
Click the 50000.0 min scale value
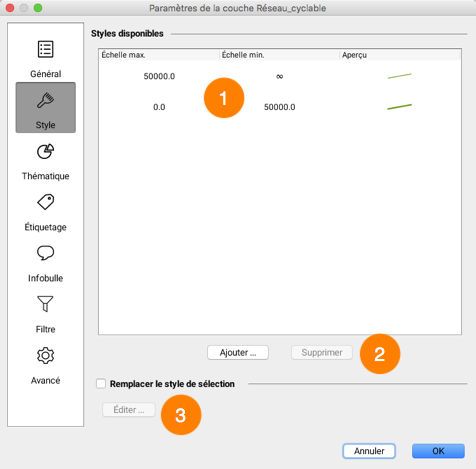click(280, 107)
